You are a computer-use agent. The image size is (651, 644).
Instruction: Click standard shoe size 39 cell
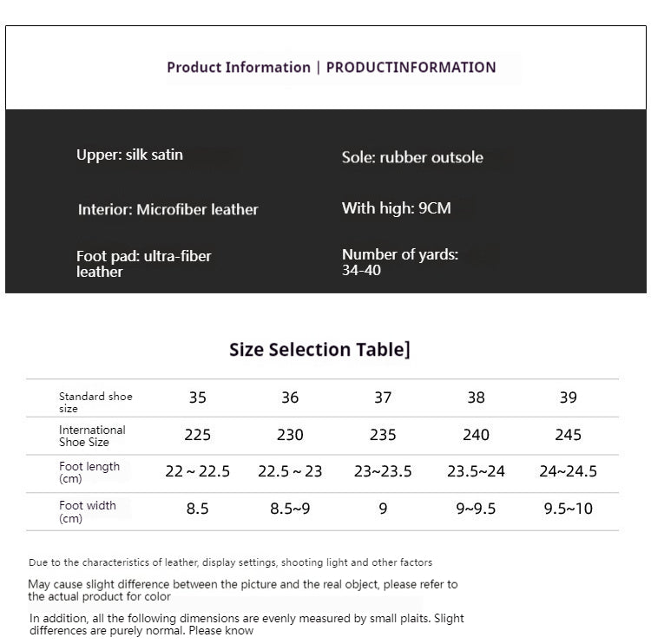point(569,398)
